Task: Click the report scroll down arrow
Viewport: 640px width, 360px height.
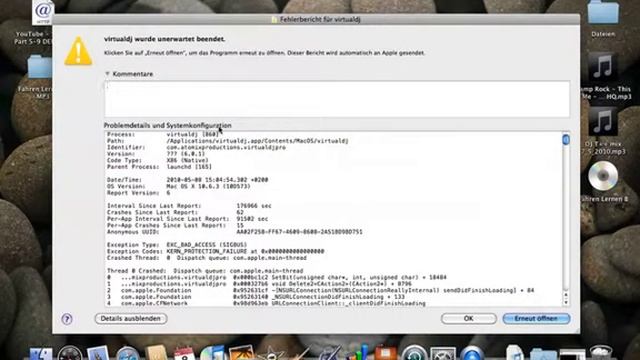Action: (566, 302)
